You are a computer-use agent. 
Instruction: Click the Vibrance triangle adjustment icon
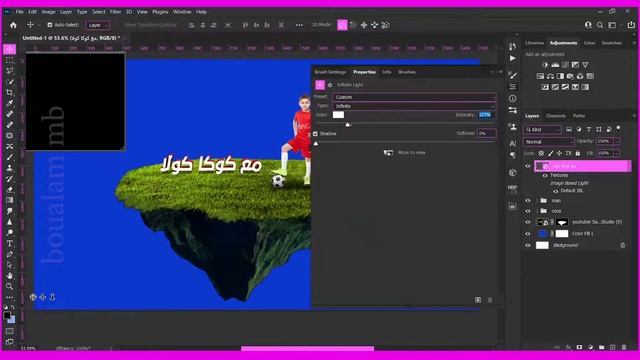tap(585, 65)
